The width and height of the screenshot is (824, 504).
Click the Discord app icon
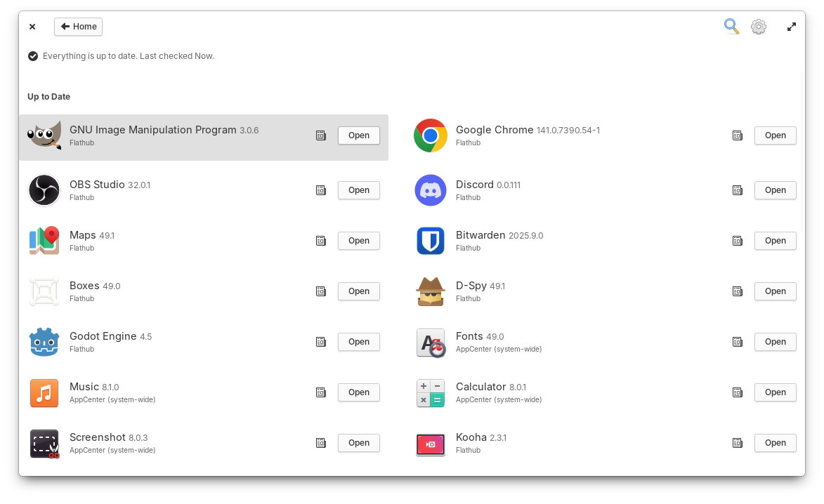[431, 190]
